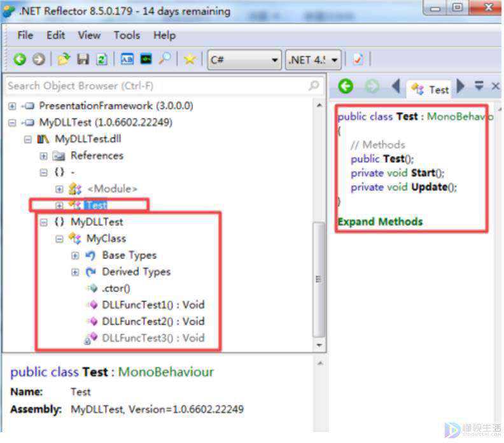Click the grey Forward toolbar arrow
The width and height of the screenshot is (504, 443).
point(39,59)
